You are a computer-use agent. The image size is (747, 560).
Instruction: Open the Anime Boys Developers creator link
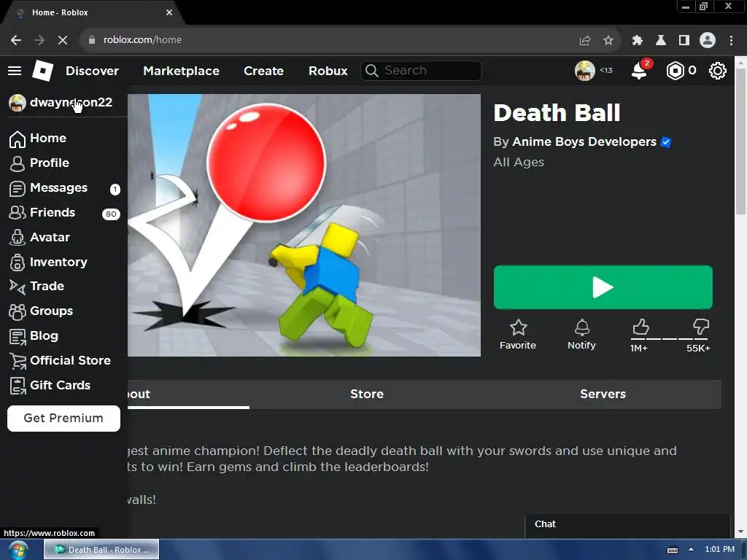[x=584, y=142]
